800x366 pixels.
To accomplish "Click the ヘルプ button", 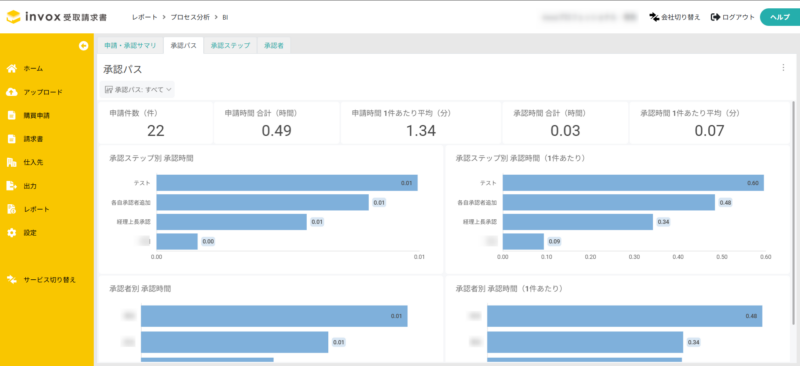I will point(780,17).
